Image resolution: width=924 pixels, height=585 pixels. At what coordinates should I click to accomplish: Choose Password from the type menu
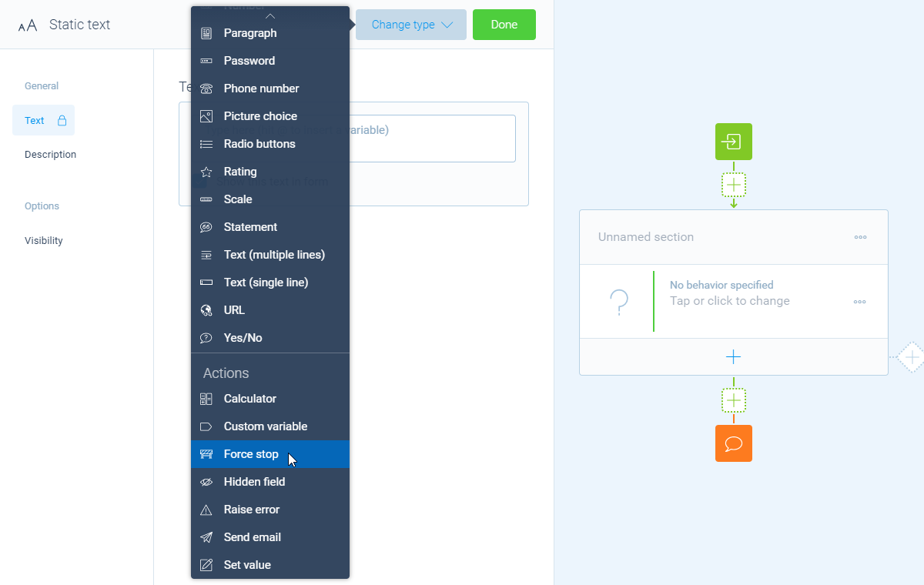(x=270, y=61)
